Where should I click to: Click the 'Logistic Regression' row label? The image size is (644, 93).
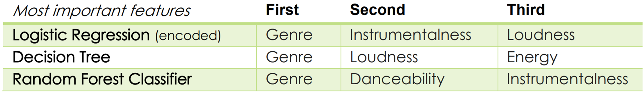coord(81,35)
